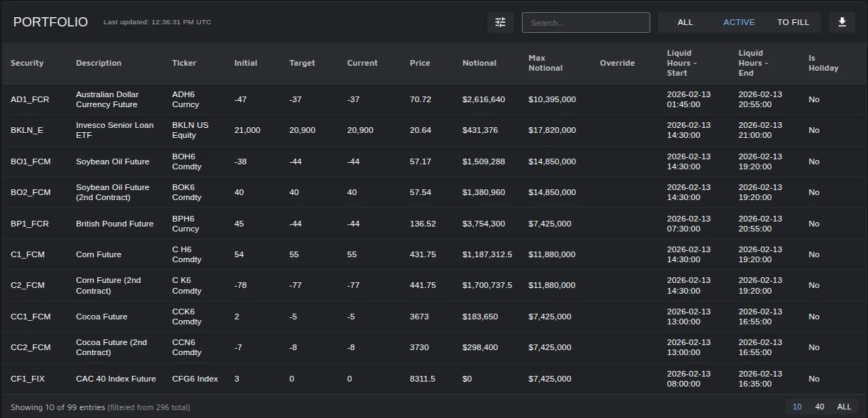868x418 pixels.
Task: Select the CC2_FCM security cell
Action: pos(31,347)
